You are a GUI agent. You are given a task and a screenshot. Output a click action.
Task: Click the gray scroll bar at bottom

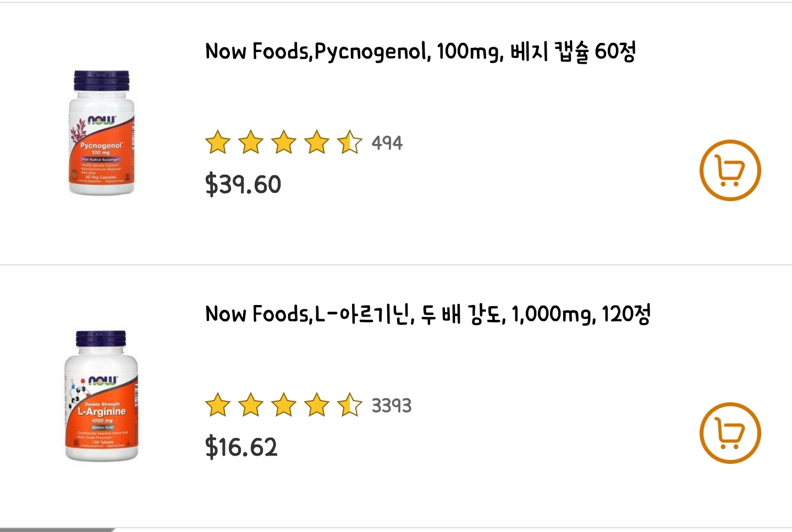pyautogui.click(x=57, y=529)
